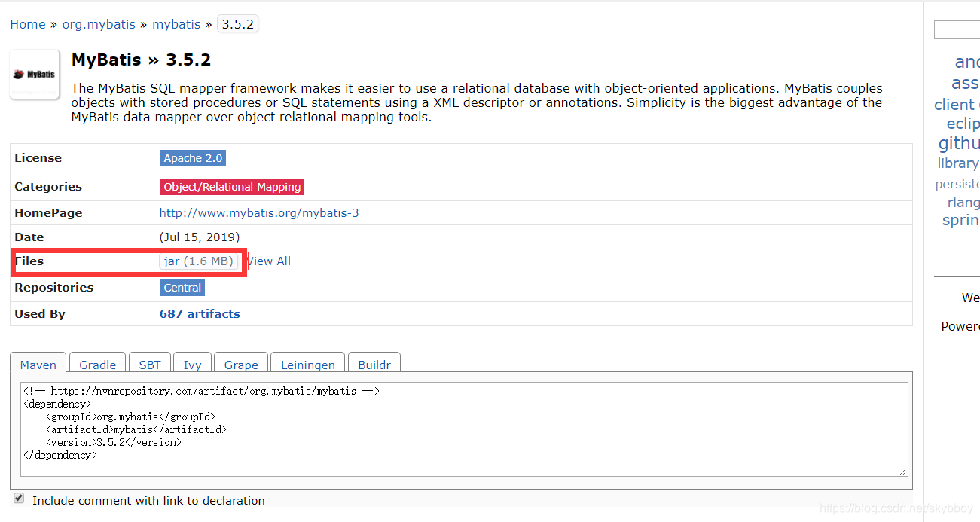The width and height of the screenshot is (980, 522).
Task: Switch to the Gradle tab
Action: (98, 363)
